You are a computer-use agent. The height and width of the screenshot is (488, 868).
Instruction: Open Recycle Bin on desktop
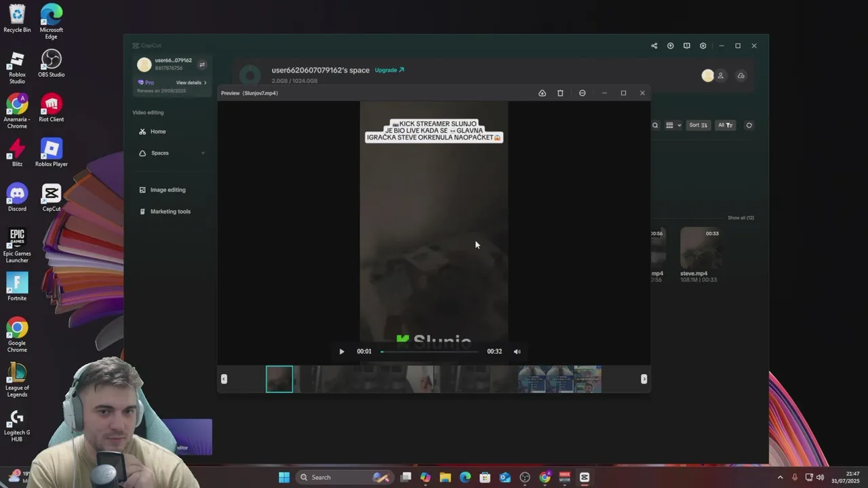17,18
